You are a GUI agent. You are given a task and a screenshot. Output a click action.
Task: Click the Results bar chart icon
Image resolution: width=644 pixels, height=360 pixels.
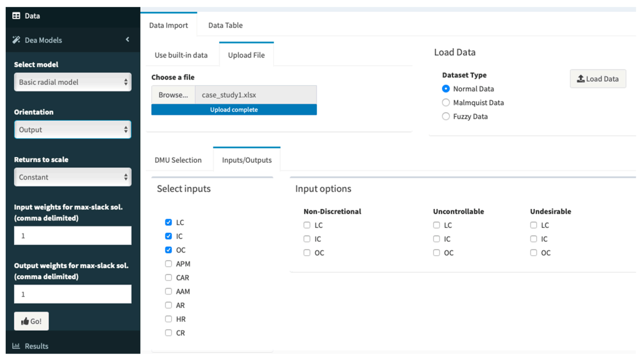coord(16,346)
